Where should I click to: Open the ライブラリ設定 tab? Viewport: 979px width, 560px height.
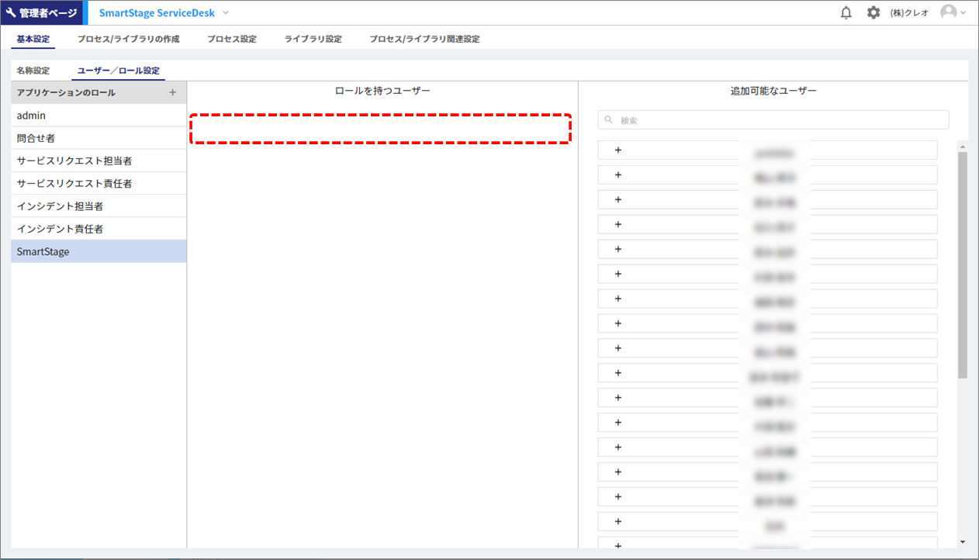click(x=313, y=39)
